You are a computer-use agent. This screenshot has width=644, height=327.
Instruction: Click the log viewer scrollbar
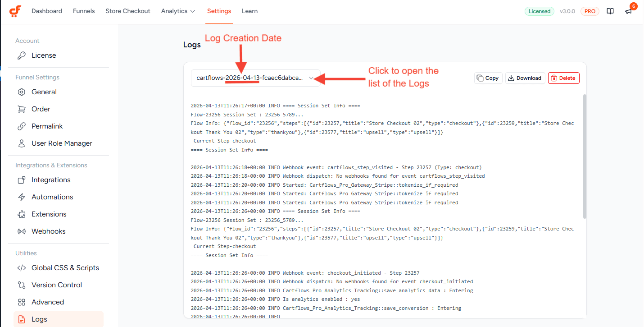click(585, 157)
